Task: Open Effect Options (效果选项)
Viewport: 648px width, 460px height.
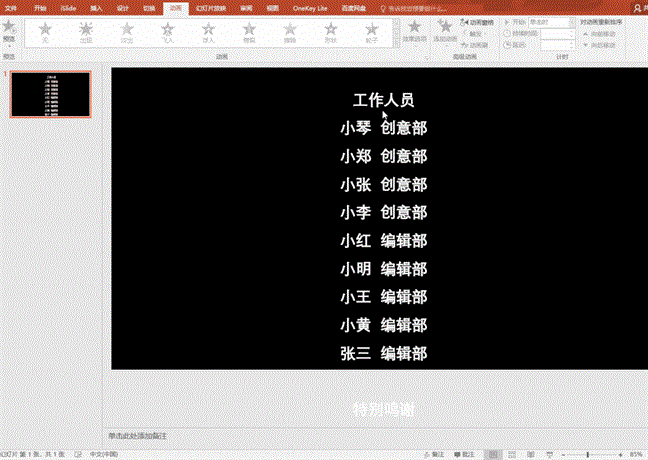Action: [x=414, y=31]
